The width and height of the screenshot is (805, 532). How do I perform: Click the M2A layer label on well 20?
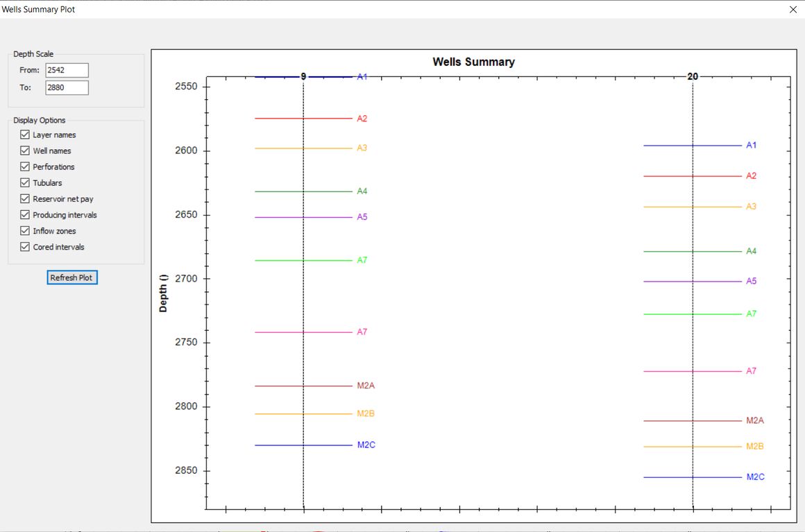754,420
